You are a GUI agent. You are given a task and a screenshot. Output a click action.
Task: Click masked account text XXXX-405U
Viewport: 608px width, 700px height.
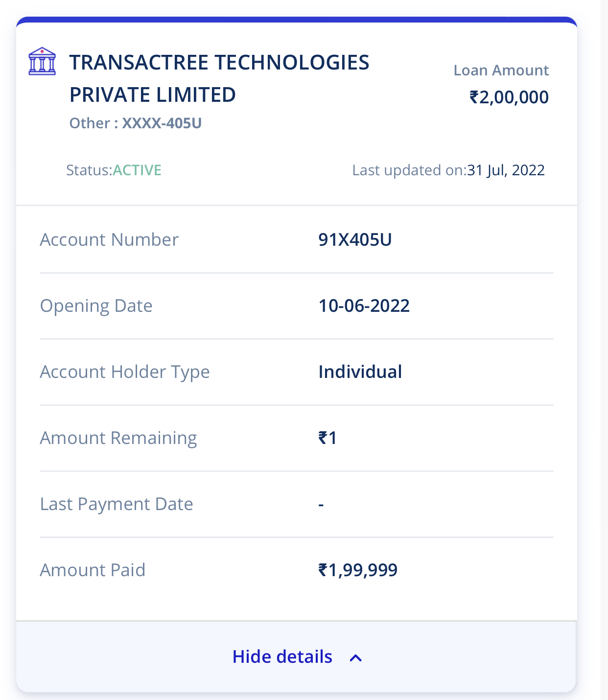[162, 123]
